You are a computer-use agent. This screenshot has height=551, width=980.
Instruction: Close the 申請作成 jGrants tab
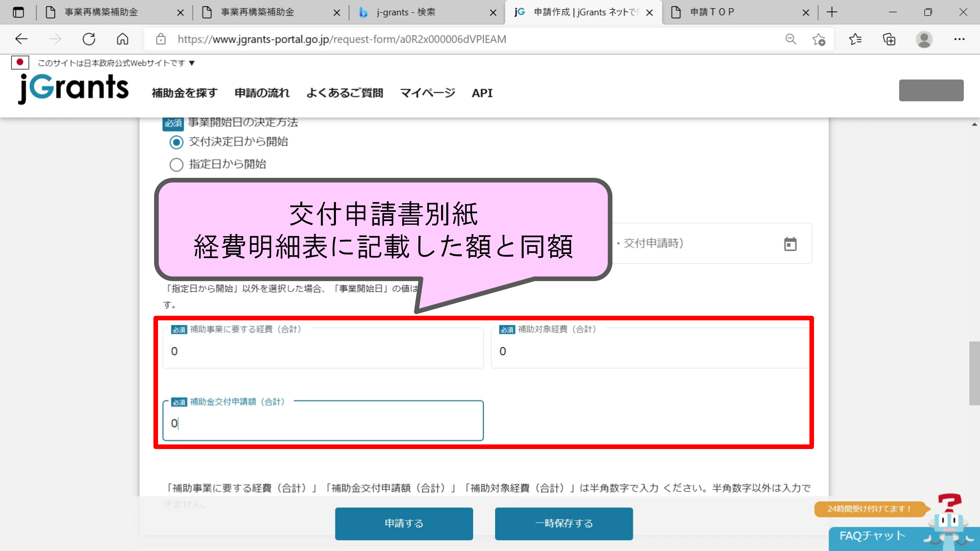(649, 13)
